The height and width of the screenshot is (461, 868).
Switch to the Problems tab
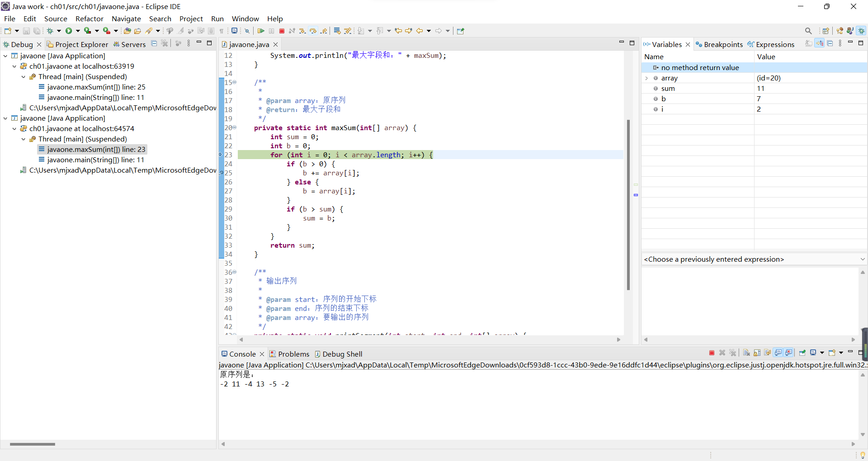(x=289, y=354)
